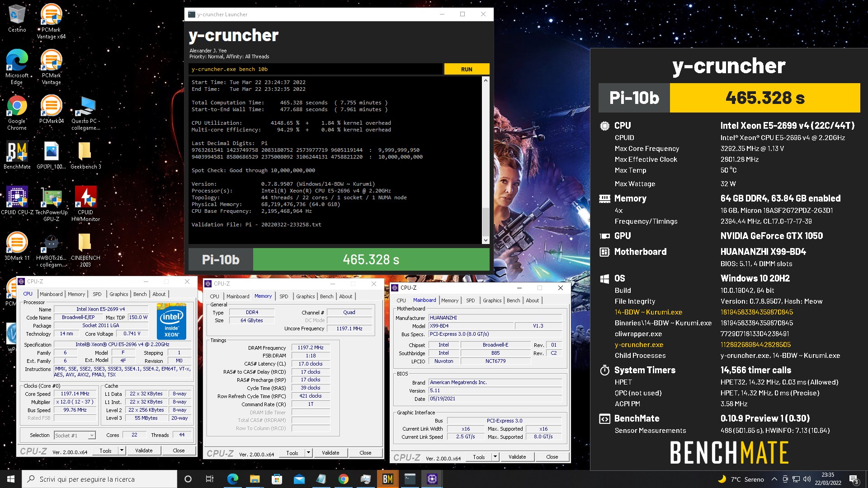Screen dimensions: 868x488
Task: Open Mainboard tab in left CPU-Z window
Action: click(51, 294)
